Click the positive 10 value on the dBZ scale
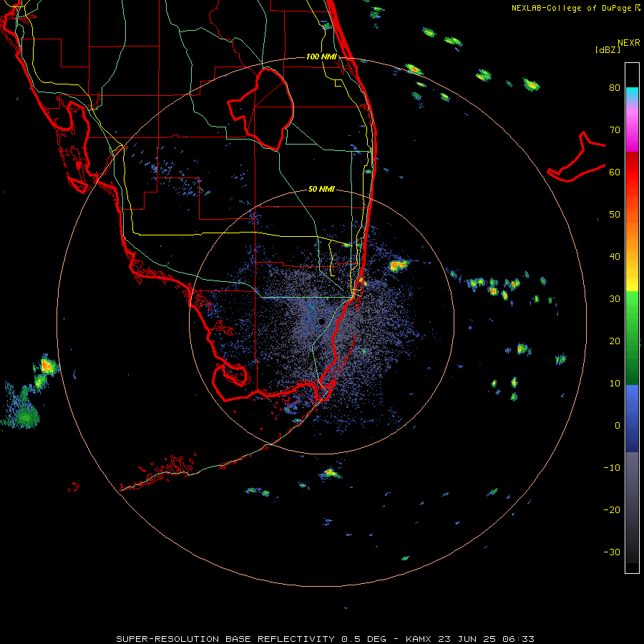 pos(615,384)
